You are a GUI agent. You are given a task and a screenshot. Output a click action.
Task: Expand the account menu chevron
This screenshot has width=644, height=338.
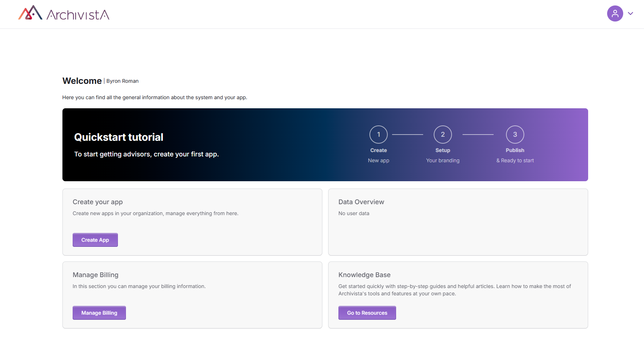coord(630,13)
